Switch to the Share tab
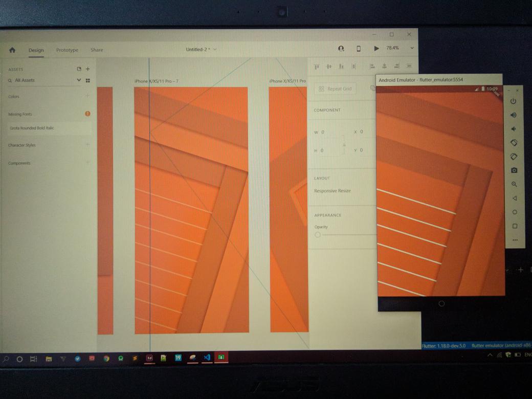Screen dimensions: 532x399 tap(97, 50)
